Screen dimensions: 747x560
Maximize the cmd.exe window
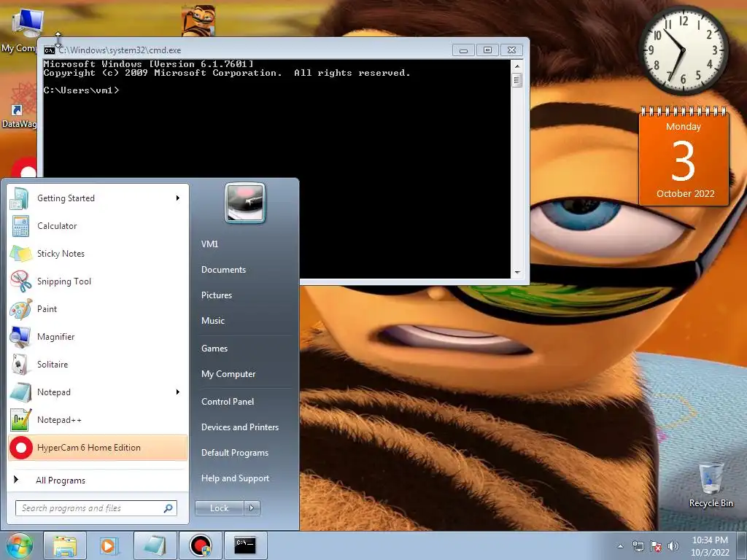pyautogui.click(x=487, y=50)
